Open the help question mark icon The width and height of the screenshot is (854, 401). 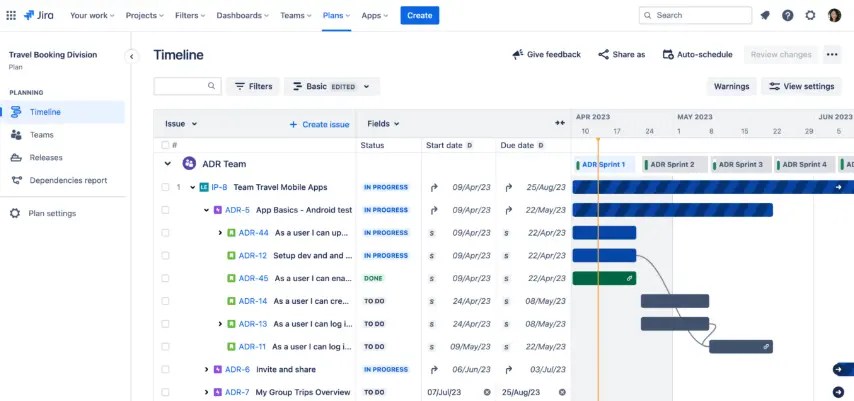point(787,15)
